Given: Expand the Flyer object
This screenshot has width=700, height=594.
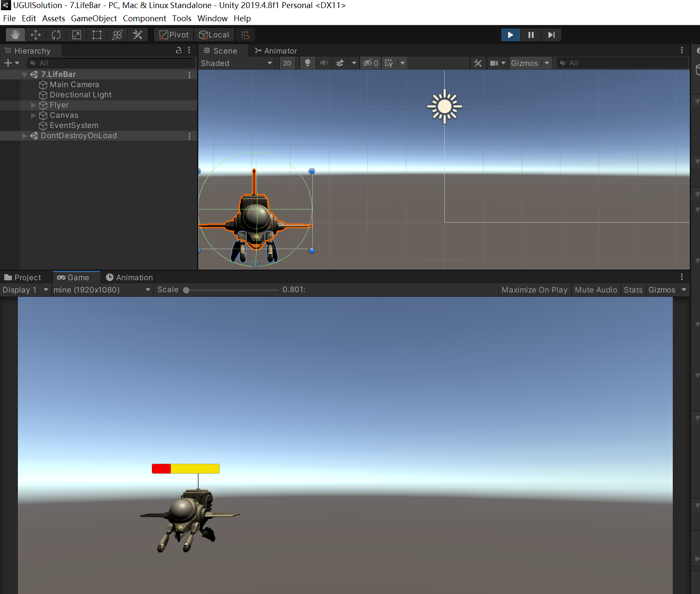Looking at the screenshot, I should (33, 105).
